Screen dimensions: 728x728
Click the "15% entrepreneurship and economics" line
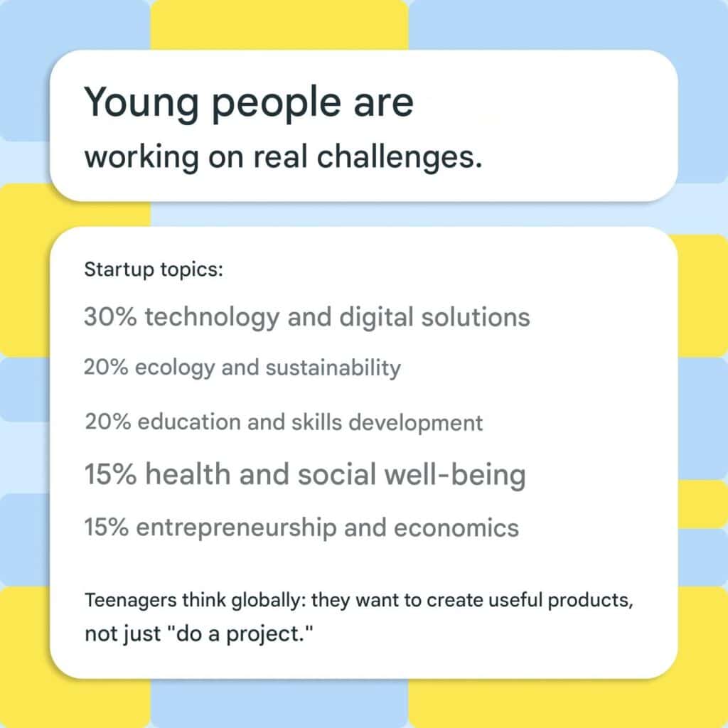(x=301, y=528)
